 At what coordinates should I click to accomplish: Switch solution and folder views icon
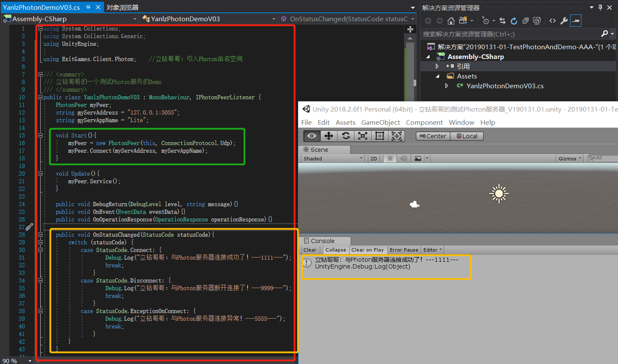coord(463,20)
